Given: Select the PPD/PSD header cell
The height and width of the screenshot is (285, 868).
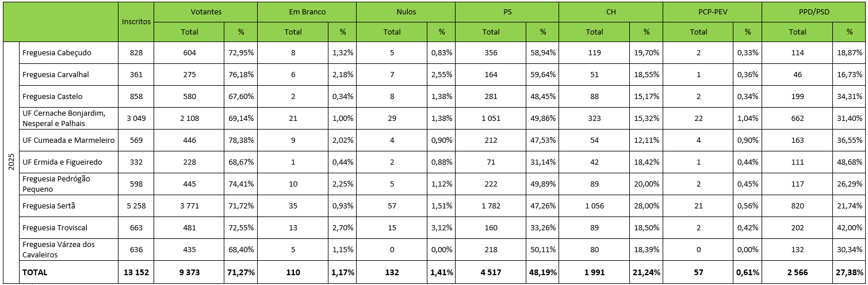Looking at the screenshot, I should click(x=813, y=12).
